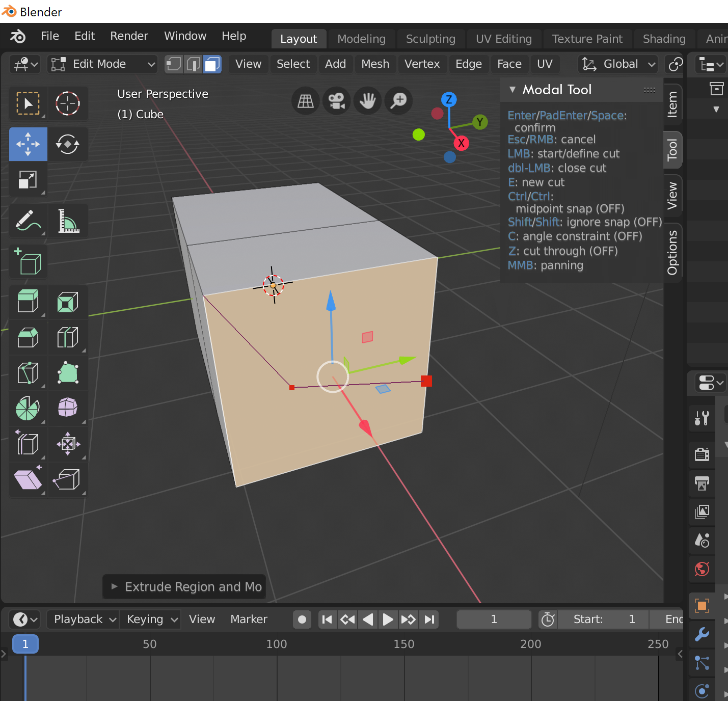Pick the Scale tool
728x701 pixels.
tap(28, 180)
